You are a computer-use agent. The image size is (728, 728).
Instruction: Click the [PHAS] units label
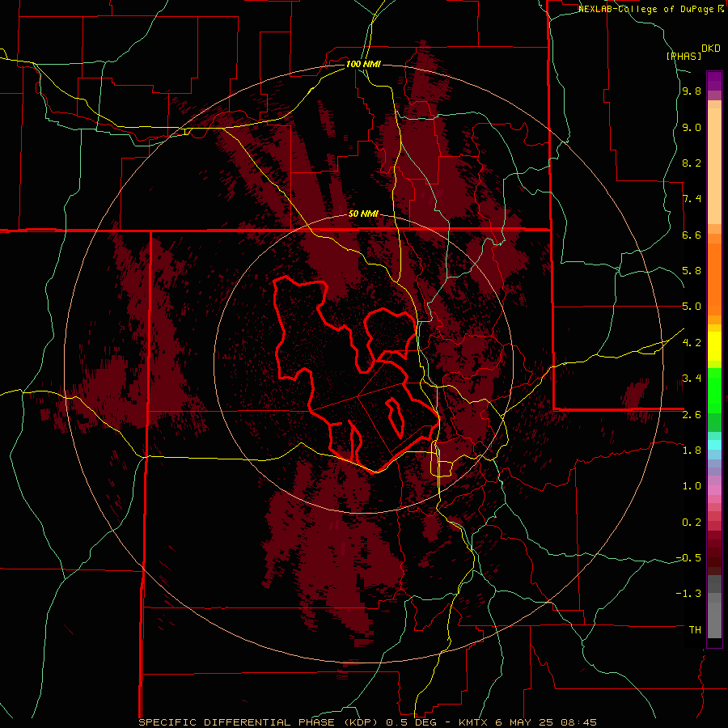click(684, 56)
